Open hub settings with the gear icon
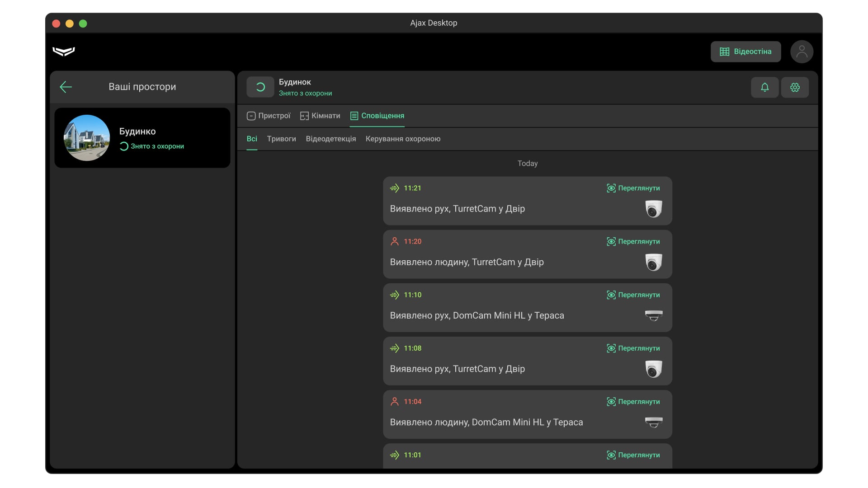 795,87
